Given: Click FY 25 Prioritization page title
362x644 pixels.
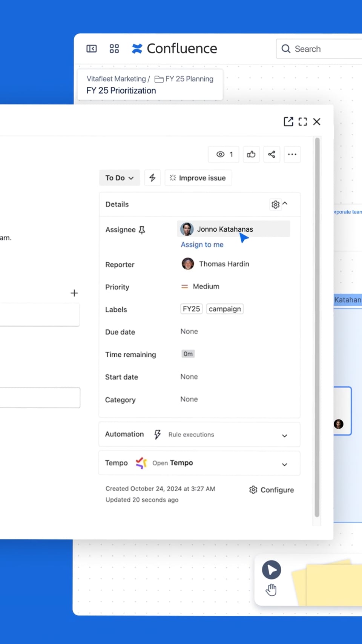Looking at the screenshot, I should (121, 91).
